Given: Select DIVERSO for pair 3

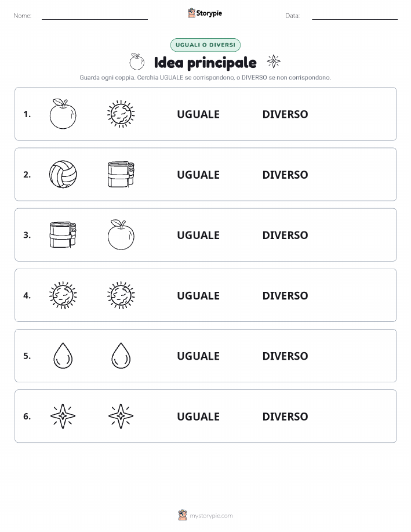Looking at the screenshot, I should 285,235.
